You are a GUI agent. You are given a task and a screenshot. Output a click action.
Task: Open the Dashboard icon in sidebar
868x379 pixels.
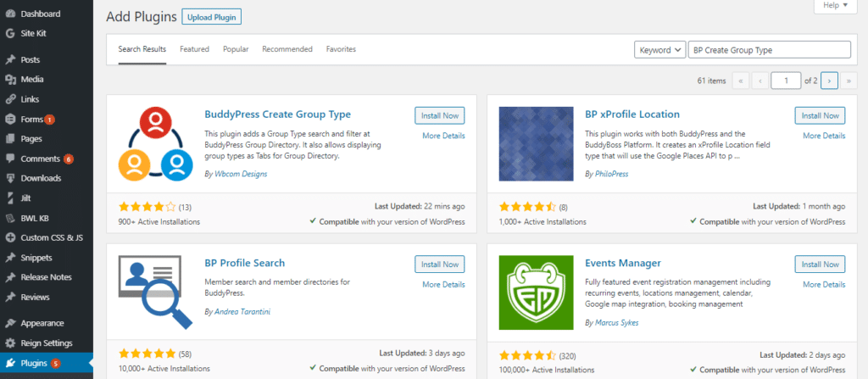[x=10, y=14]
